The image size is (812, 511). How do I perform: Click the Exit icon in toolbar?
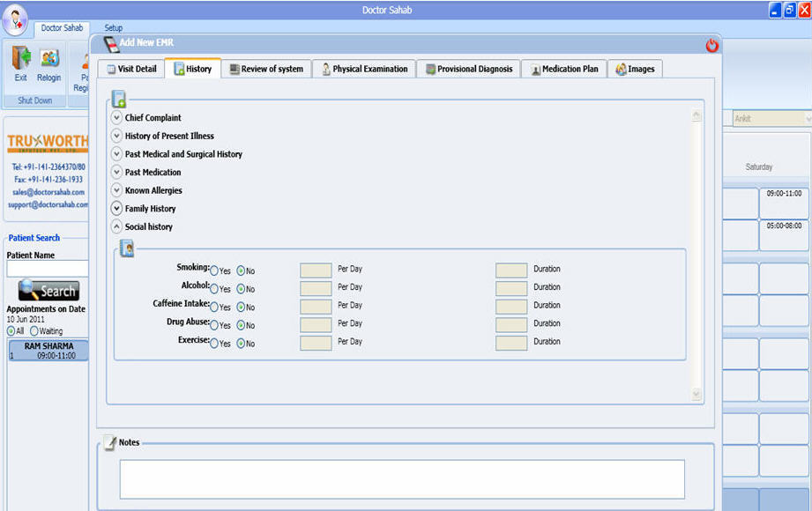click(20, 59)
